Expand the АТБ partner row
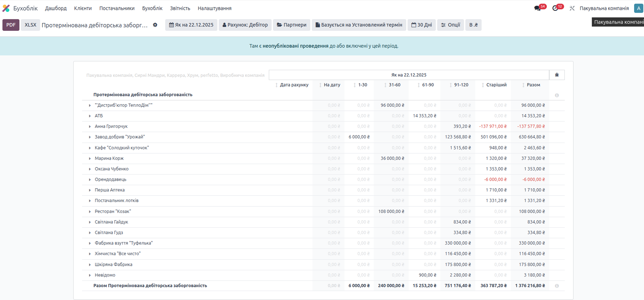The width and height of the screenshot is (644, 300). [x=90, y=116]
